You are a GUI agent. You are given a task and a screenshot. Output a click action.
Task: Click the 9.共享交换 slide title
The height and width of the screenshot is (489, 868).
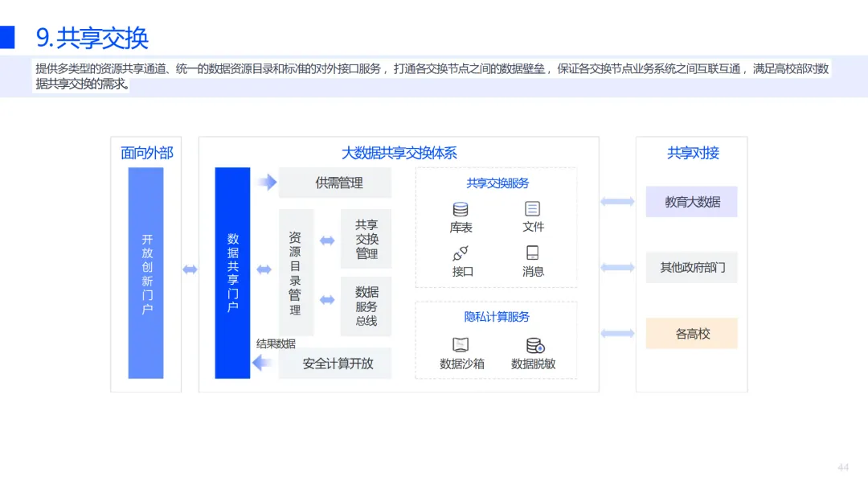[x=92, y=38]
